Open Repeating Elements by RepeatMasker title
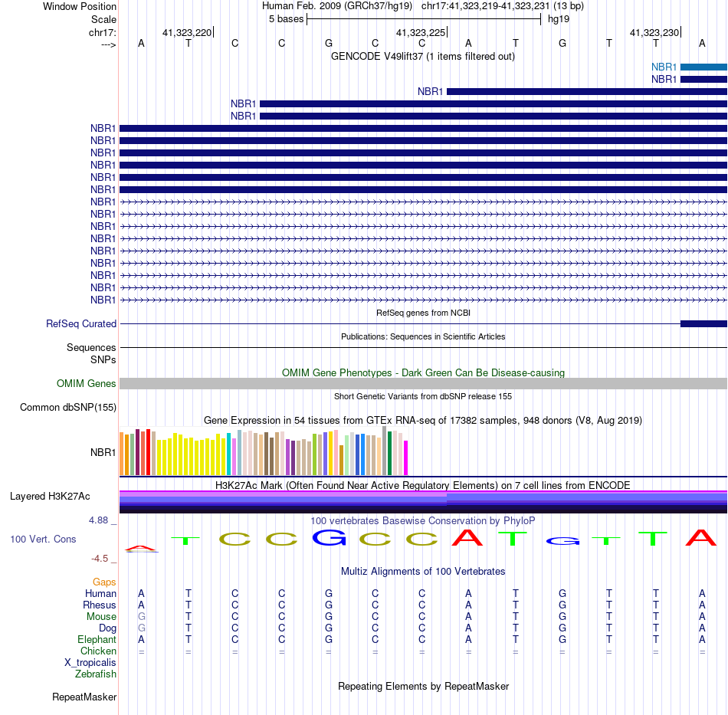The image size is (728, 715). coord(423,687)
